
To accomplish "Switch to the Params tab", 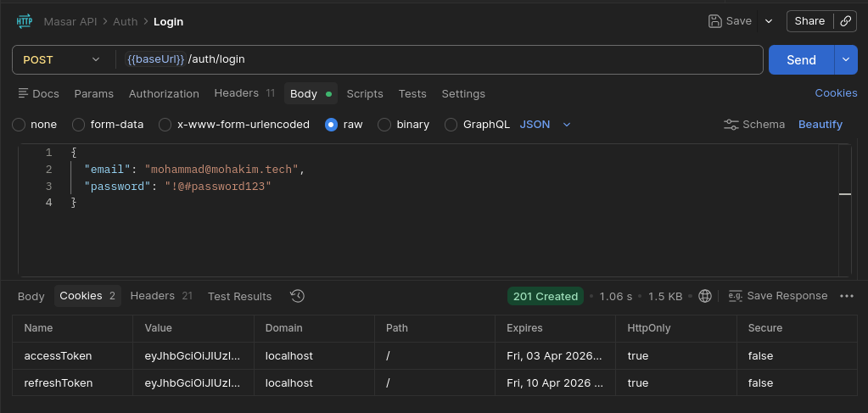I will (x=94, y=93).
